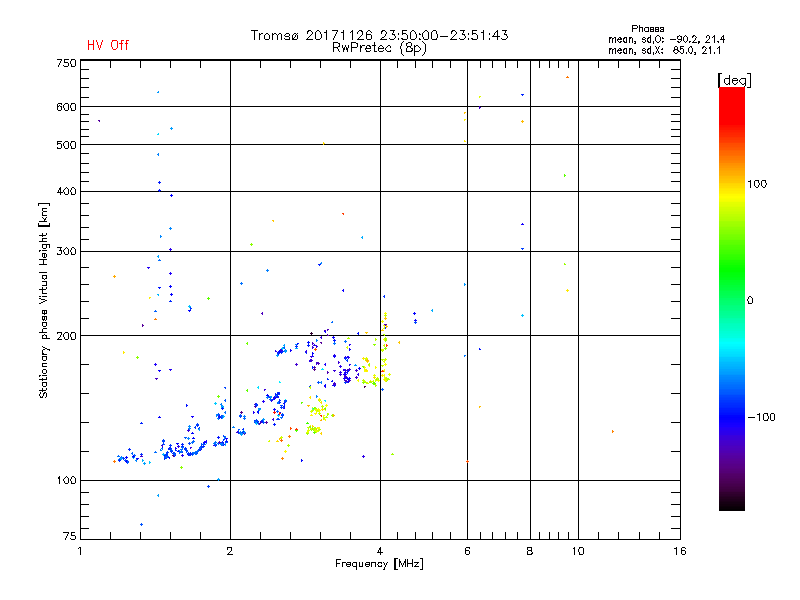Pick yellow on colorbar beside 100 tick
This screenshot has width=800, height=600.
[731, 185]
